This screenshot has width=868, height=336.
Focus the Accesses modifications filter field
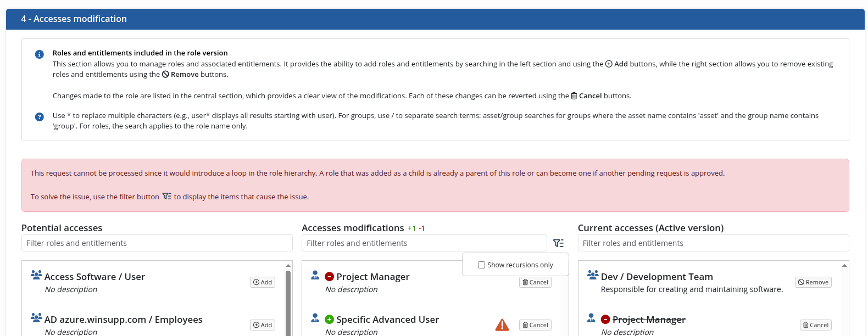click(424, 243)
